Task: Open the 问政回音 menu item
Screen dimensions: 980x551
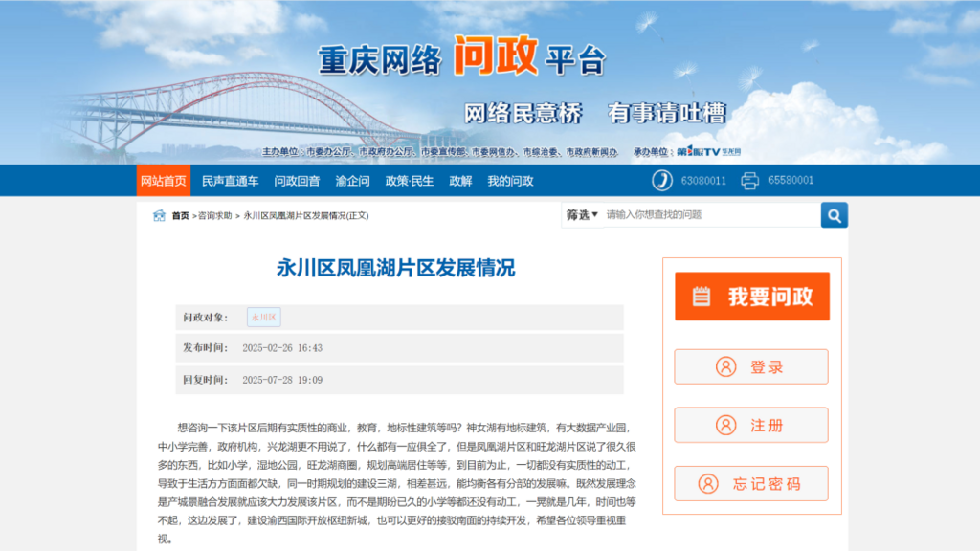Action: tap(297, 181)
